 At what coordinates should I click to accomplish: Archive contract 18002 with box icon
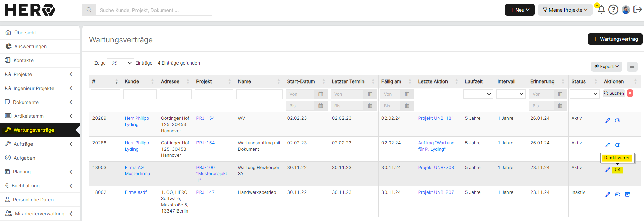point(627,195)
